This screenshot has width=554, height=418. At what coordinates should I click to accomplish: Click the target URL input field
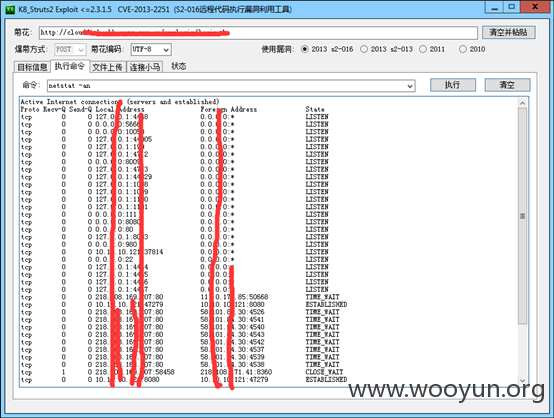click(x=258, y=33)
